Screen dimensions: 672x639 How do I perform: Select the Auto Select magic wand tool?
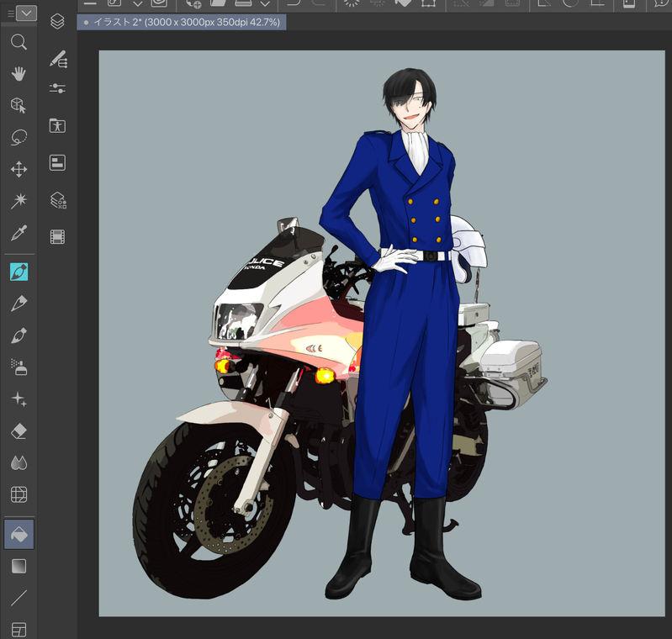tap(19, 201)
